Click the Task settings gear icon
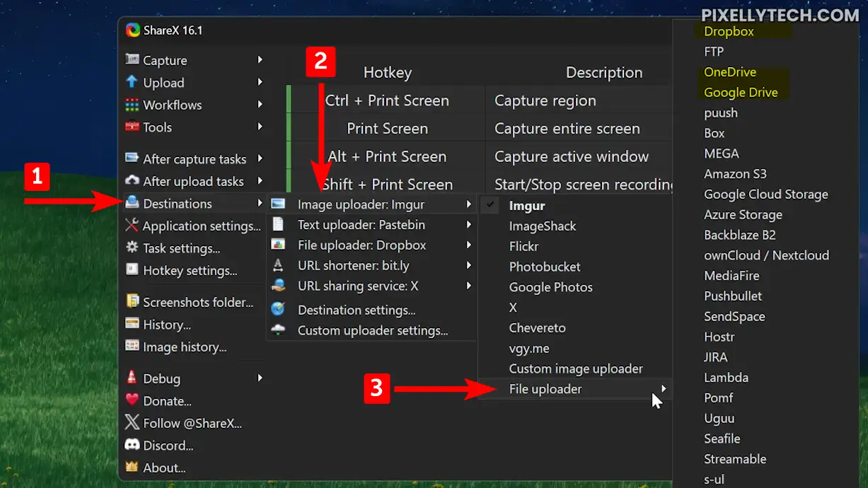This screenshot has height=488, width=868. pos(132,248)
